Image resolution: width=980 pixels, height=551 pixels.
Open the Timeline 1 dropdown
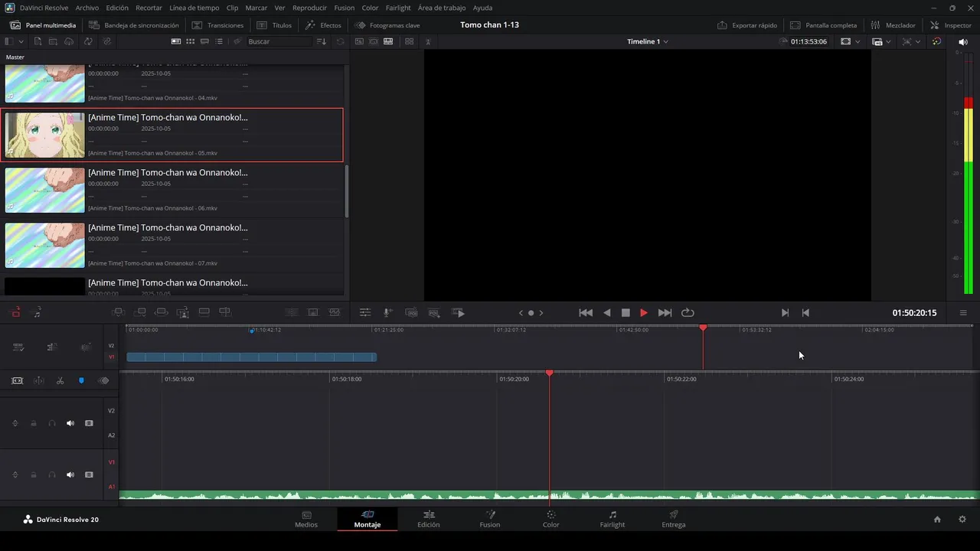tap(647, 41)
